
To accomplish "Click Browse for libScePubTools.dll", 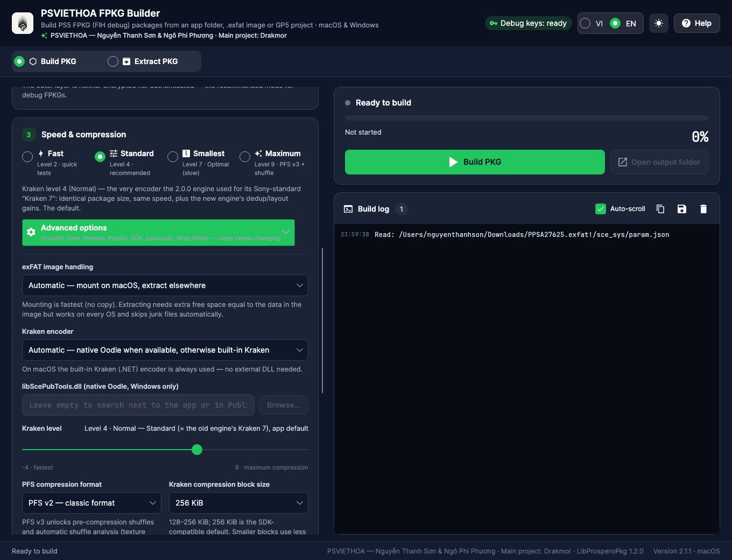I will 284,405.
